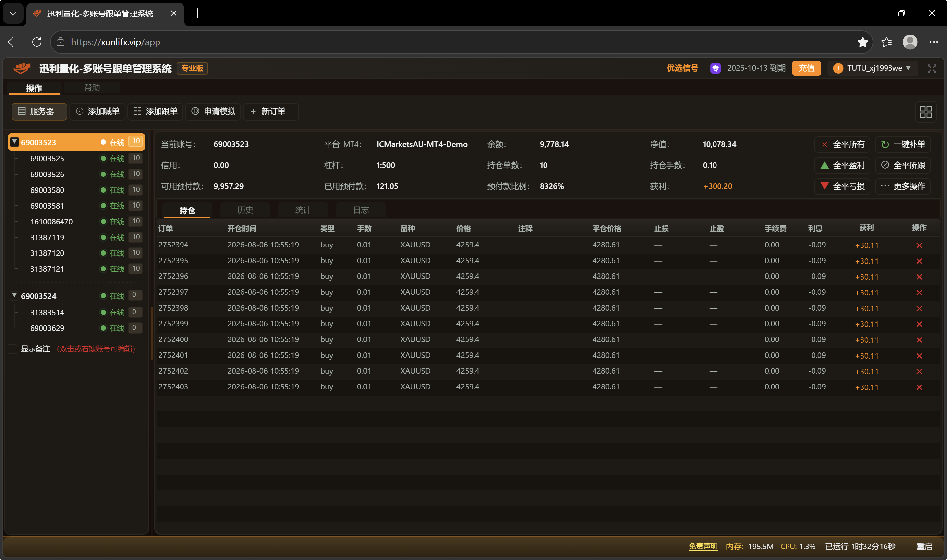This screenshot has height=560, width=947.
Task: Switch to the 统计 tab
Action: pos(303,210)
